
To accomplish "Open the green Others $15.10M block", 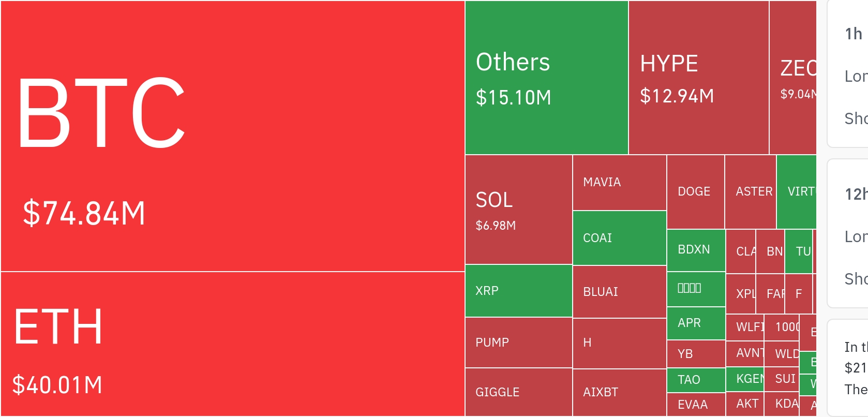I will (x=546, y=78).
